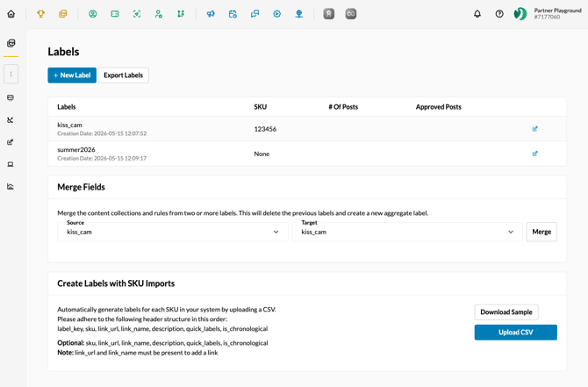588x387 pixels.
Task: Create a New Label
Action: pyautogui.click(x=72, y=75)
